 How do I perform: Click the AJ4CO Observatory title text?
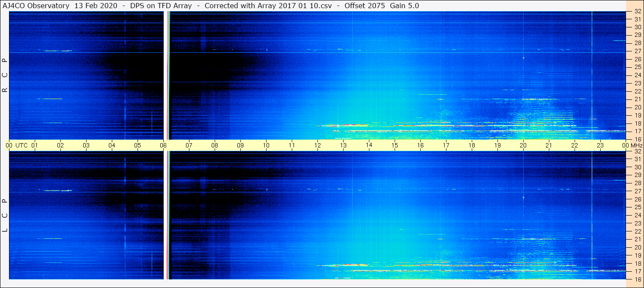point(36,6)
